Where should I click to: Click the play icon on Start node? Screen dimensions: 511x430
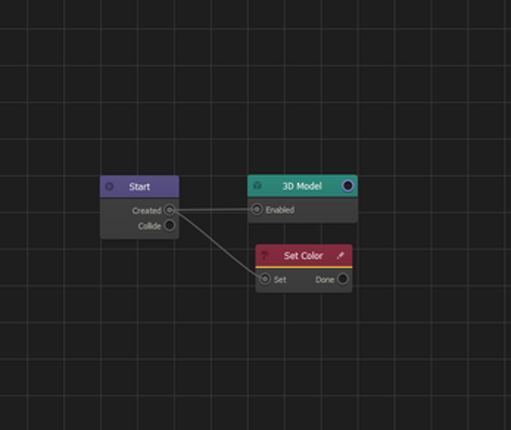[109, 187]
